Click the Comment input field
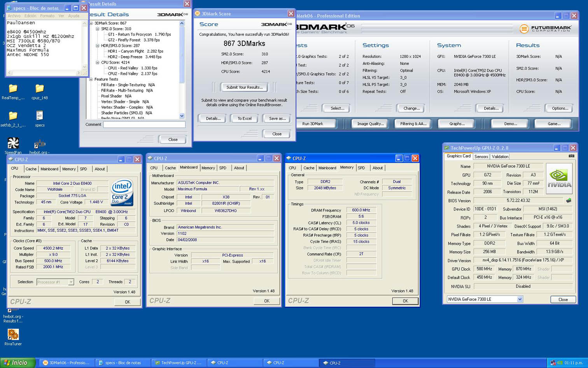588x368 pixels. coord(144,125)
